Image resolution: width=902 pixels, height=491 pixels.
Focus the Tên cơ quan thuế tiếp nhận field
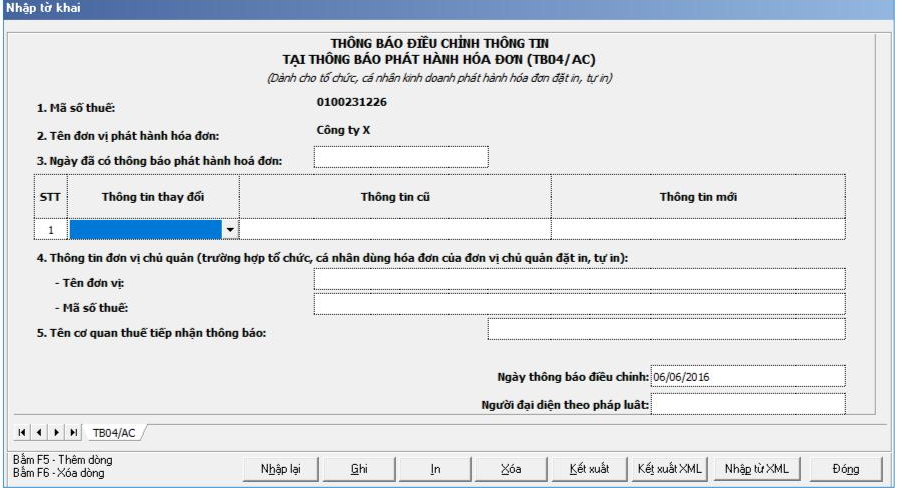(x=667, y=329)
